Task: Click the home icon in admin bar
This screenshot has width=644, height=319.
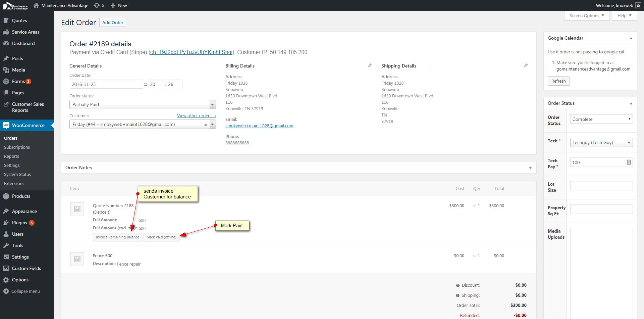Action: point(36,5)
